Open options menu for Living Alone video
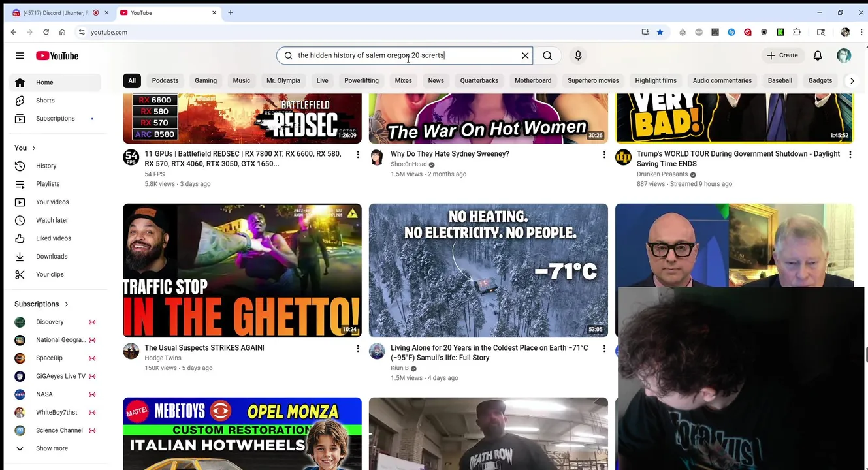 [604, 349]
